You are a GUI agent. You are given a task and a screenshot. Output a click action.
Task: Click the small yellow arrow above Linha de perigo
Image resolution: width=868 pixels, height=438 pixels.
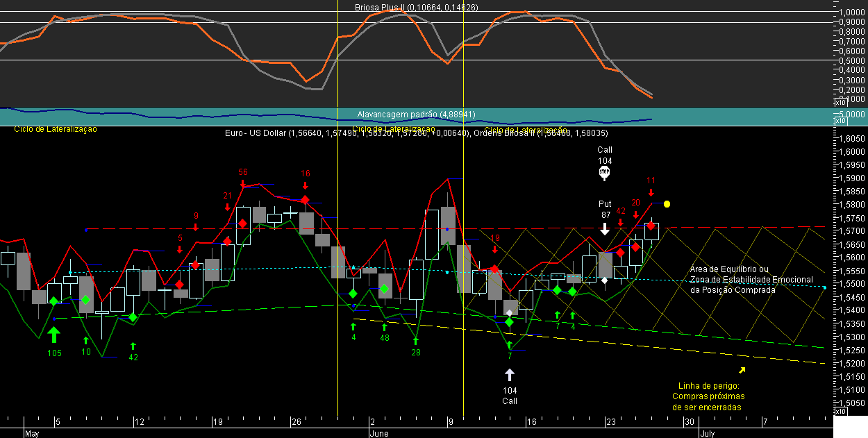tap(742, 370)
